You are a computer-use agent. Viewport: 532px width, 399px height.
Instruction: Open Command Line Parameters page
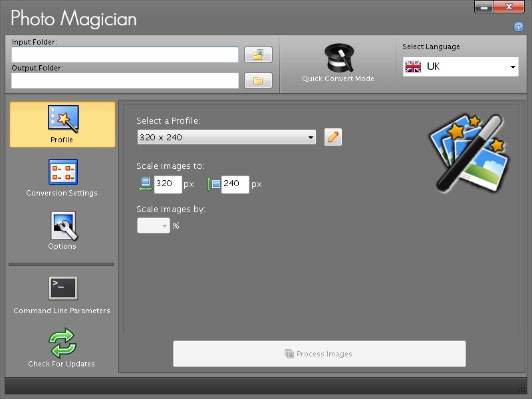[x=63, y=295]
